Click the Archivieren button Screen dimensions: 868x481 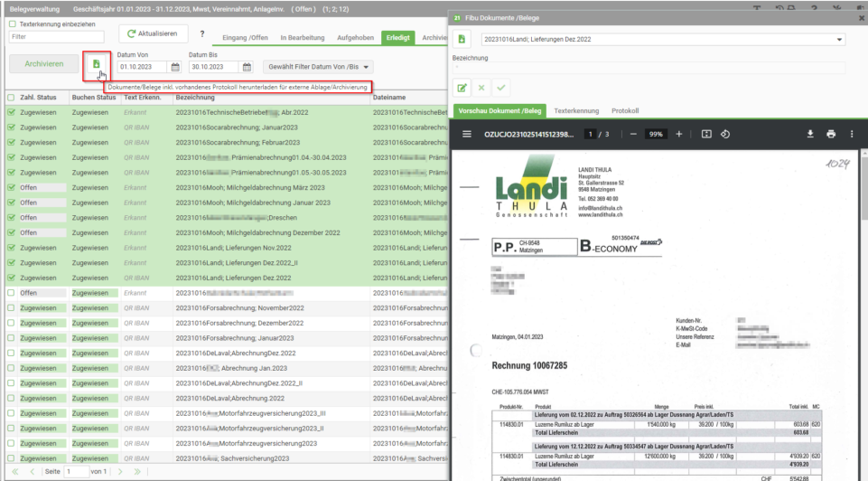coord(43,63)
